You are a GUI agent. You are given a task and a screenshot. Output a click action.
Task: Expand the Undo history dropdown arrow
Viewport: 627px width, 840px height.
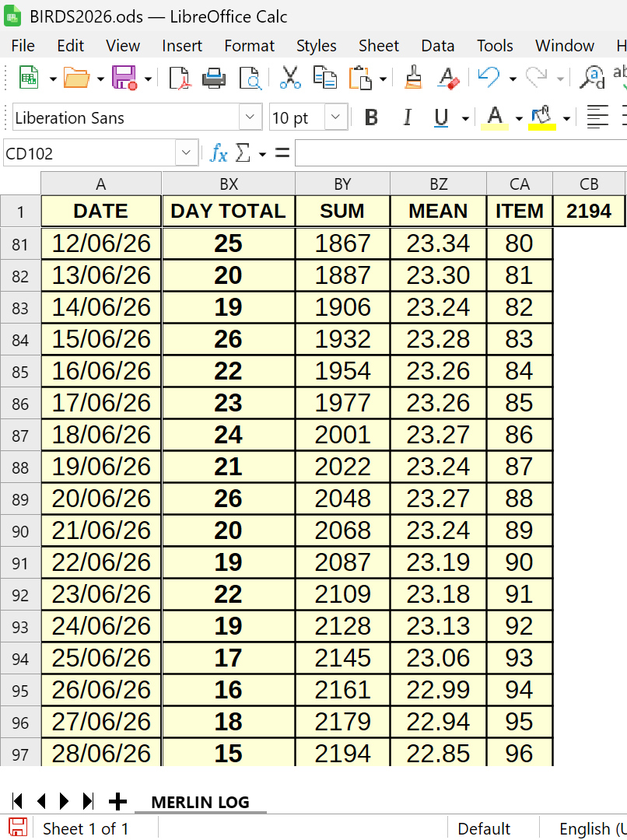point(513,79)
